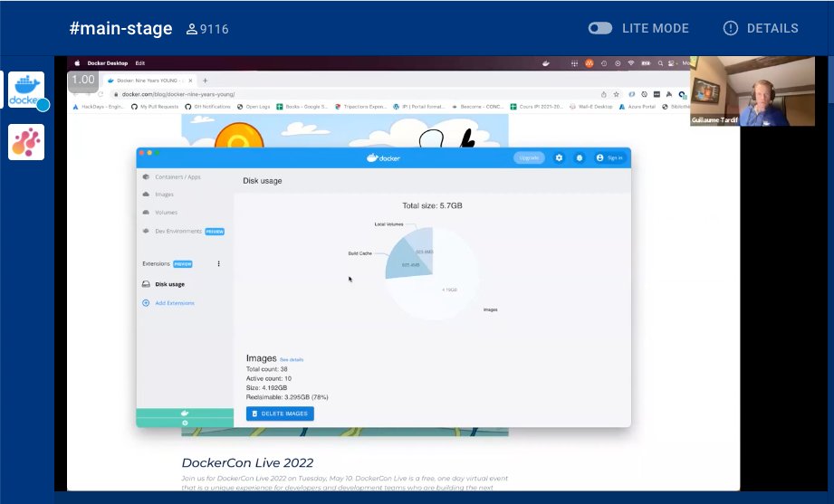
Task: Open the Apple menu
Action: [x=77, y=62]
